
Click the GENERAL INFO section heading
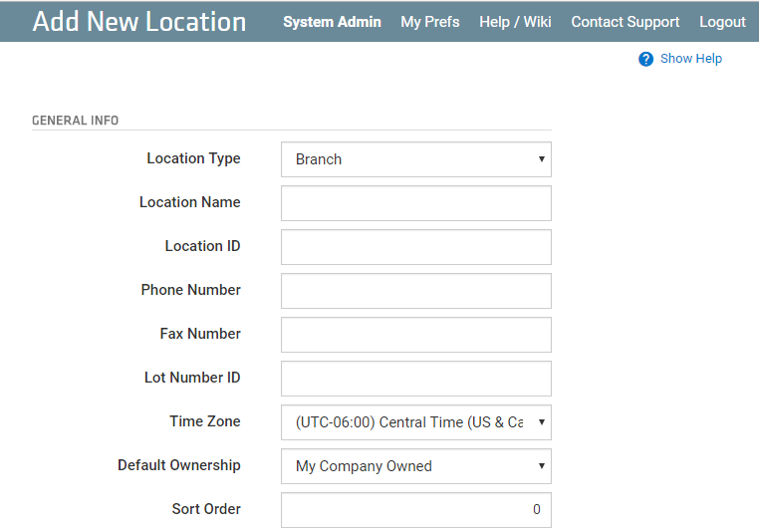(75, 121)
